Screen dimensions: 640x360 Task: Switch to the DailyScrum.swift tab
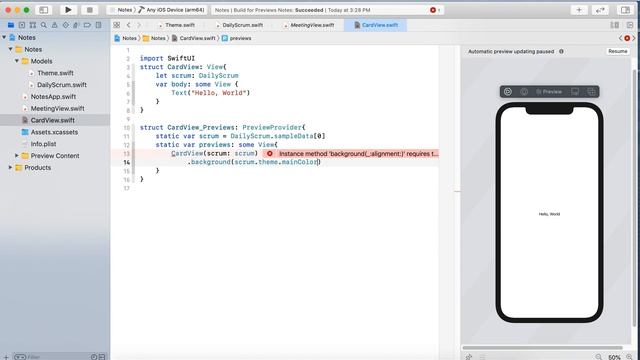(239, 25)
